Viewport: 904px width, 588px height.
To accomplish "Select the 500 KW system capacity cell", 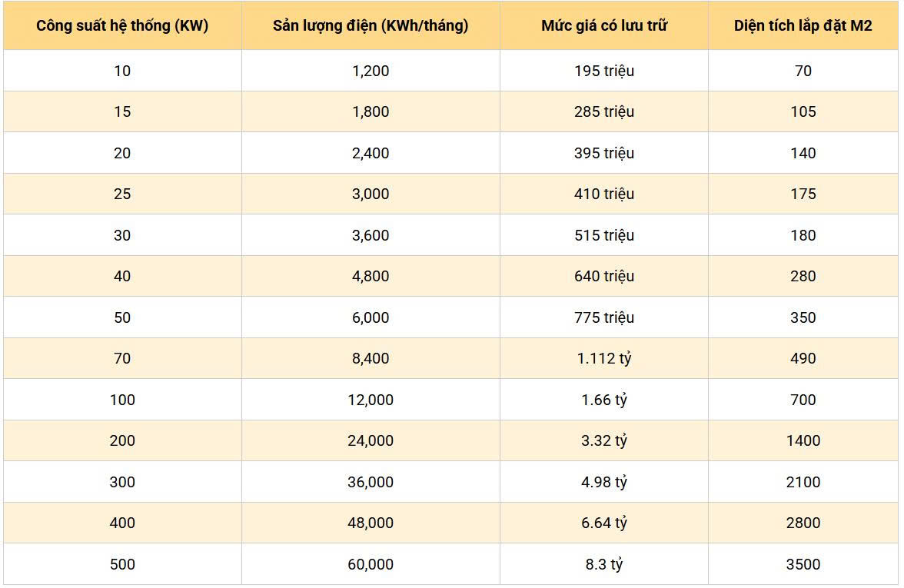I will pyautogui.click(x=122, y=564).
